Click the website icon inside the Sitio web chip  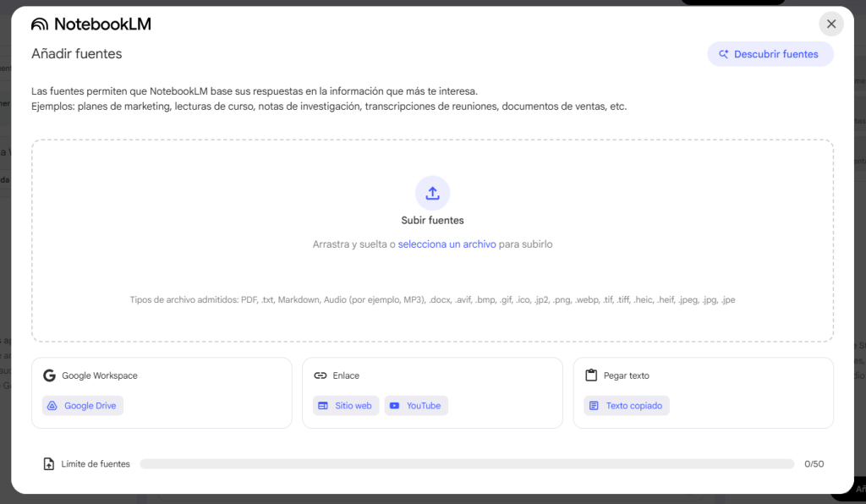(323, 405)
